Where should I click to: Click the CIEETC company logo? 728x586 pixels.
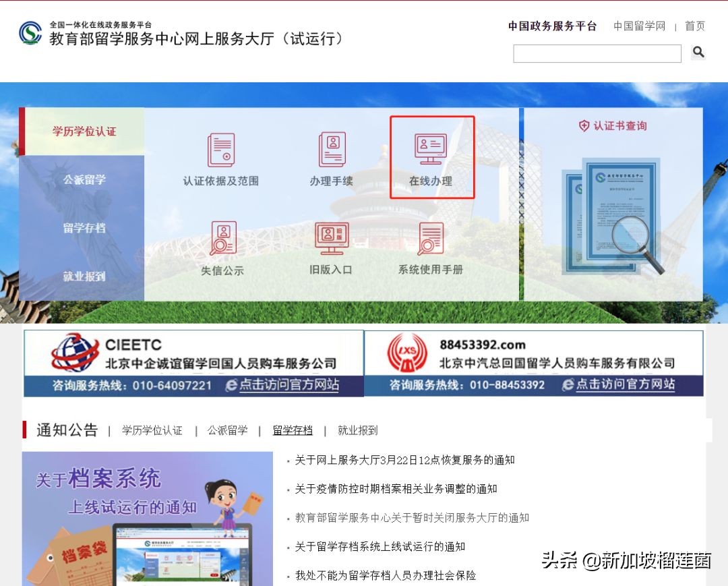(x=68, y=349)
